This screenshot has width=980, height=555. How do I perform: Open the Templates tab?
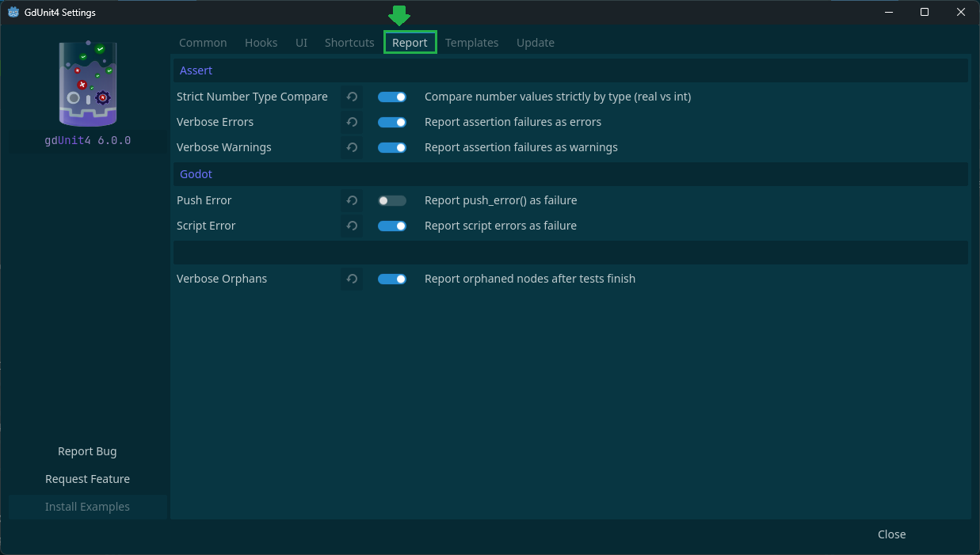pyautogui.click(x=471, y=42)
